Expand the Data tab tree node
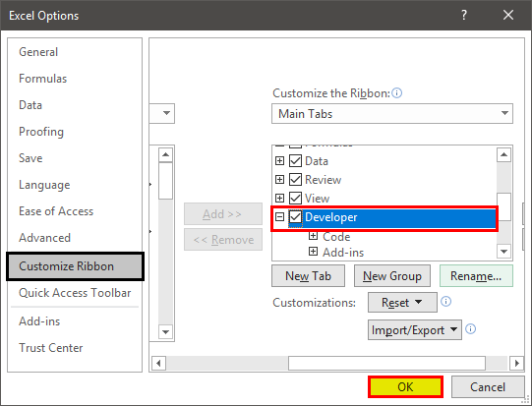The height and width of the screenshot is (406, 532). pos(279,161)
